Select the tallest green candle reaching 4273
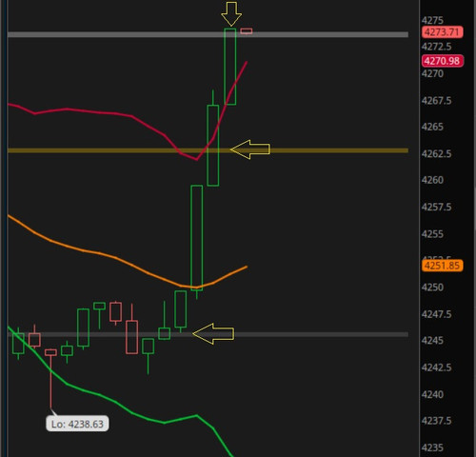 click(x=230, y=67)
